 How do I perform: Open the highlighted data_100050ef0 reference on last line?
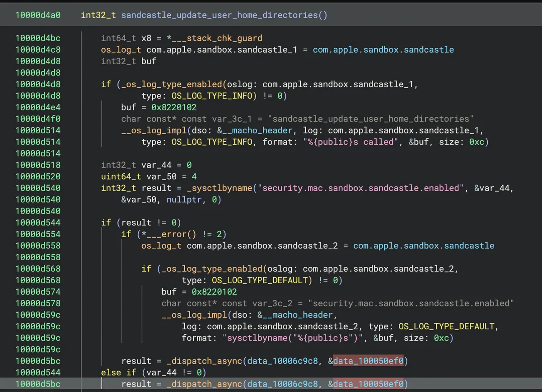pyautogui.click(x=368, y=384)
